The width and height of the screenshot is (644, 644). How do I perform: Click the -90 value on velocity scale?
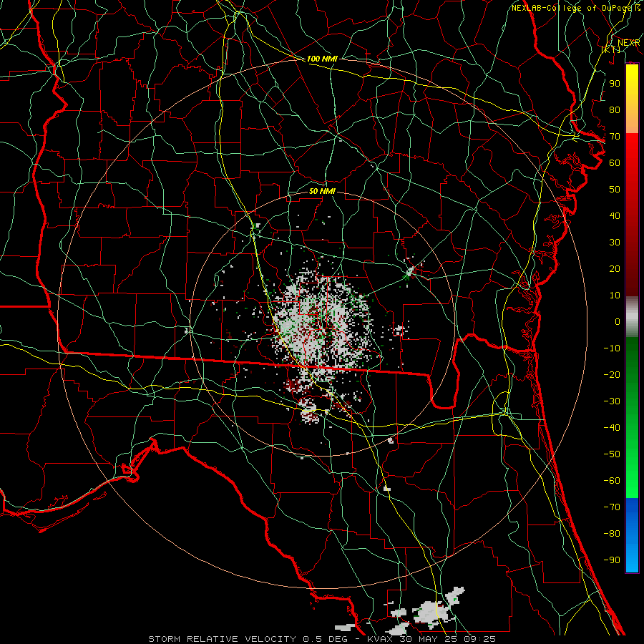coord(612,560)
